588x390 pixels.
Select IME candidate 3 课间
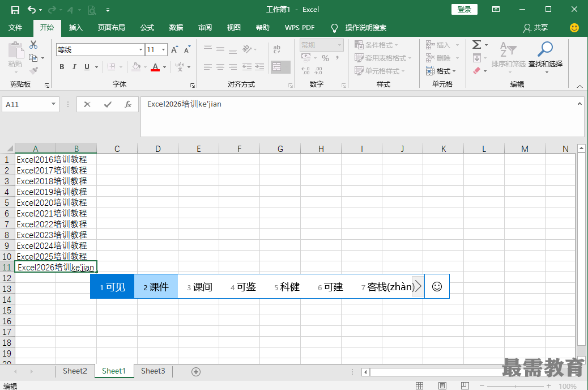[x=199, y=287]
